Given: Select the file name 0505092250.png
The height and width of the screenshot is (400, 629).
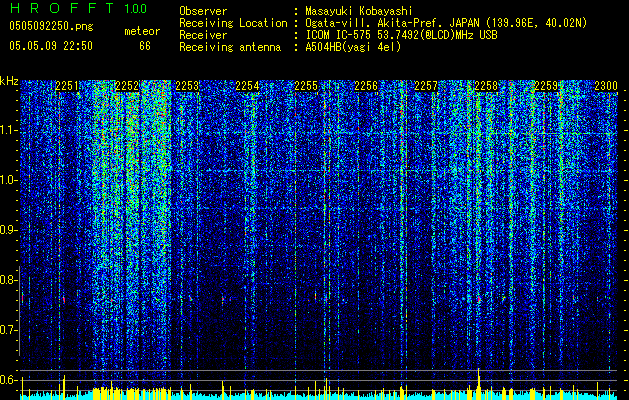Looking at the screenshot, I should [x=51, y=27].
